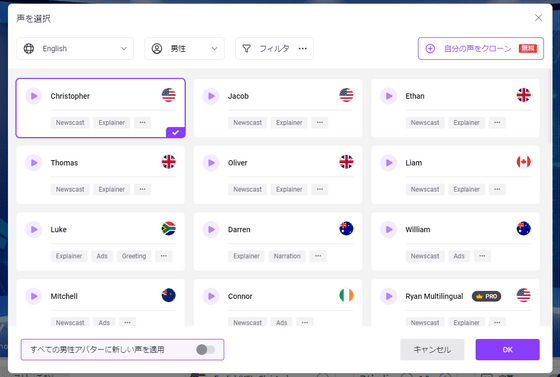
Task: Click the purple checkmark on Christopher card
Action: [175, 132]
